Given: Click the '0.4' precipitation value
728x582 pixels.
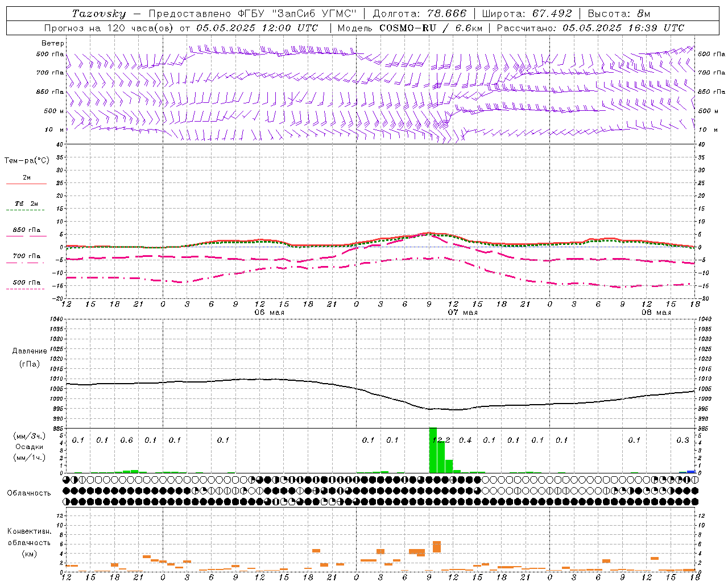Looking at the screenshot, I should (x=465, y=440).
